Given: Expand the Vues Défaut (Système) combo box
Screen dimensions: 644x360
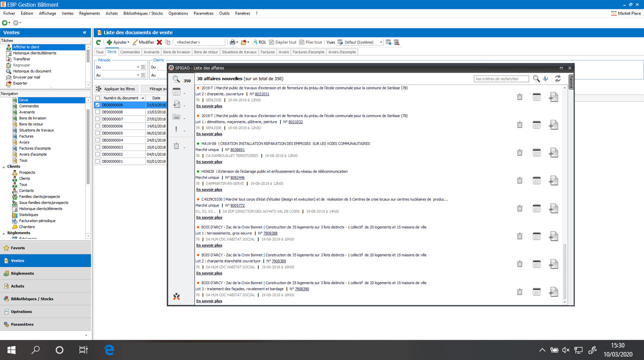Looking at the screenshot, I should (x=381, y=42).
